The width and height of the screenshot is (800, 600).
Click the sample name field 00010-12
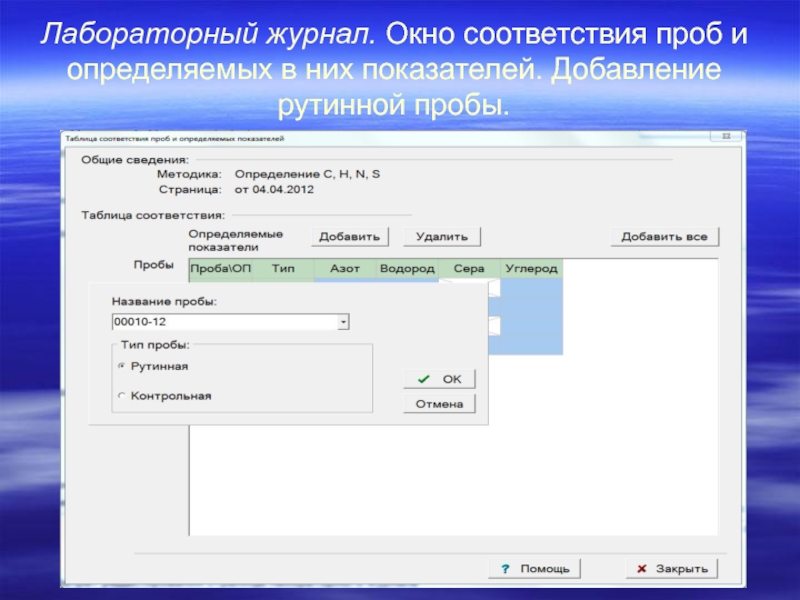click(225, 322)
